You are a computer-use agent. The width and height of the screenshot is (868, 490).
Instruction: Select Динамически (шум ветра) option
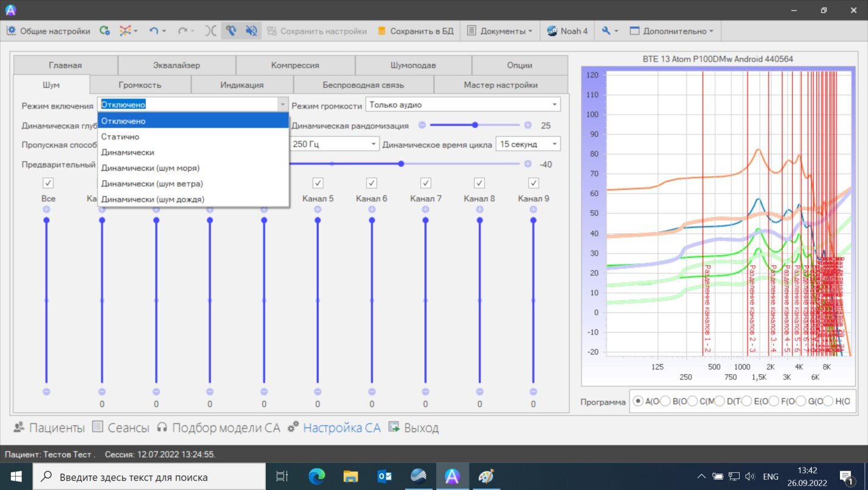(x=193, y=183)
